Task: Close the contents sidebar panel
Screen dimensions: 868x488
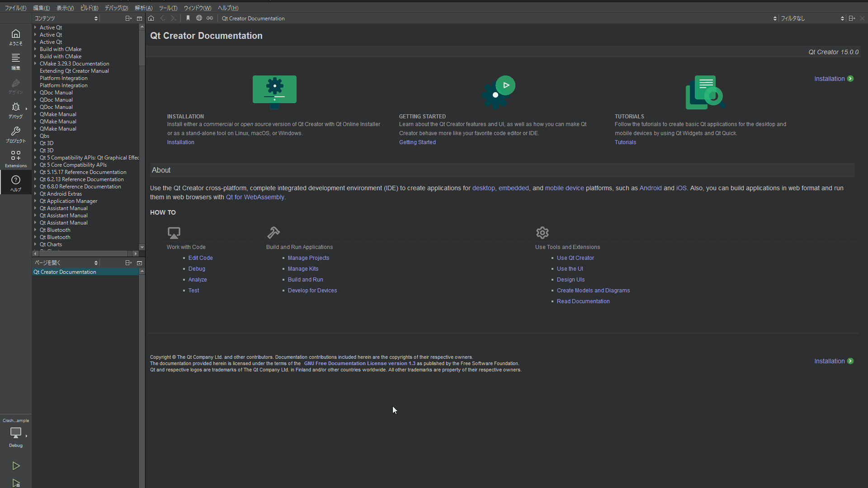Action: [139, 19]
